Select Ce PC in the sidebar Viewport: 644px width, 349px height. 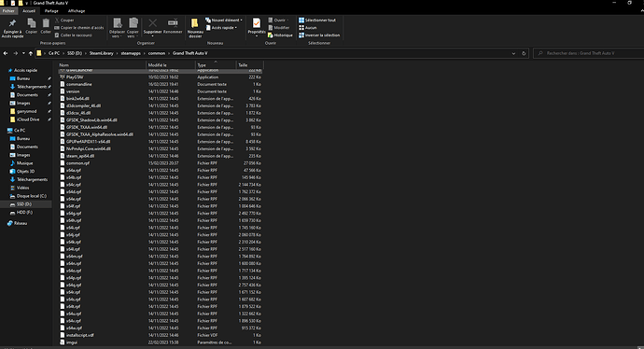tap(20, 130)
